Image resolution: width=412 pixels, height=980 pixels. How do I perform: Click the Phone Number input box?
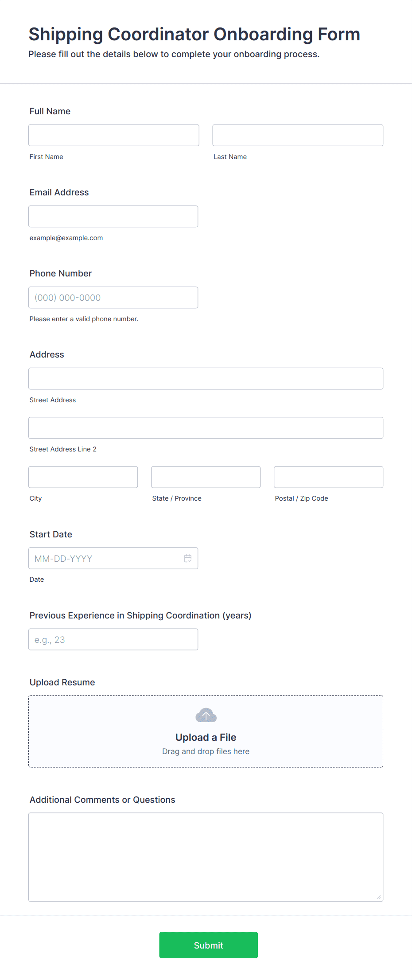[113, 297]
